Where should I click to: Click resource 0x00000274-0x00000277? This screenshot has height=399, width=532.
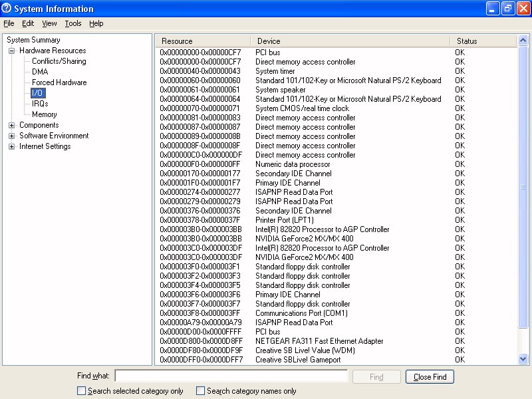[200, 192]
